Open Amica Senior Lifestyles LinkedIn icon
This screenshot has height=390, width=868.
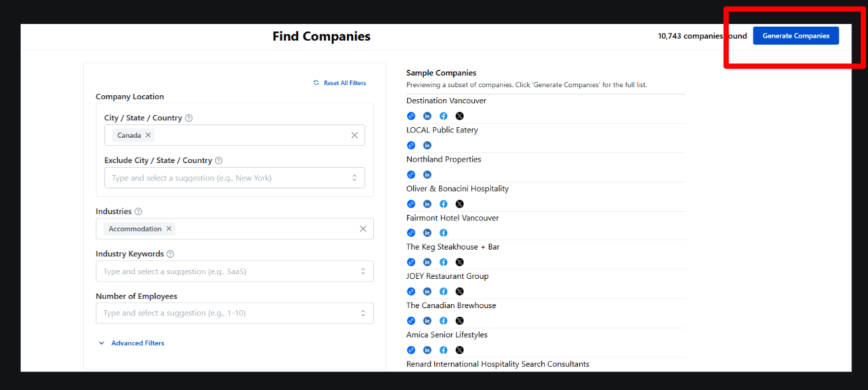pyautogui.click(x=427, y=350)
